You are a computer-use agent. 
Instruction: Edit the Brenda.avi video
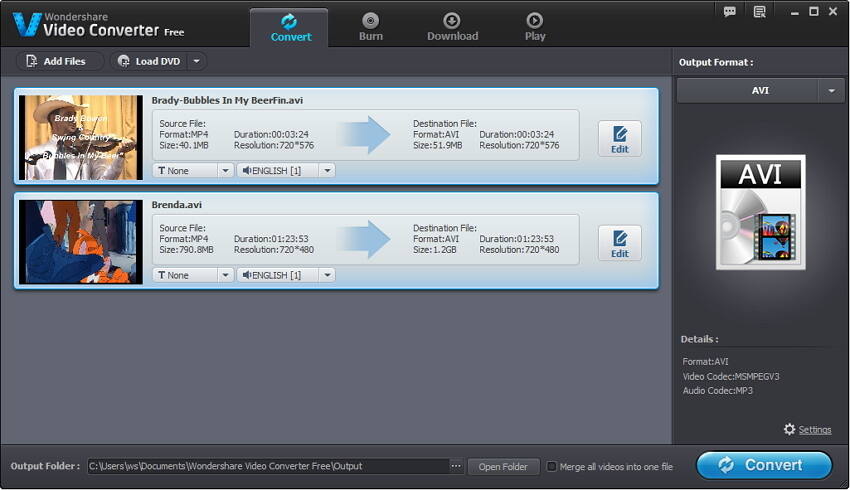[620, 243]
